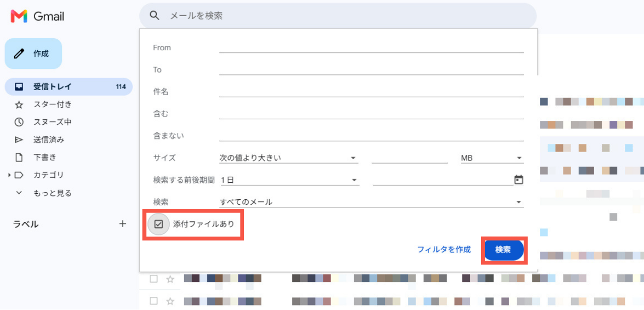Click the 検索 search button
Image resolution: width=644 pixels, height=310 pixels.
pyautogui.click(x=503, y=250)
